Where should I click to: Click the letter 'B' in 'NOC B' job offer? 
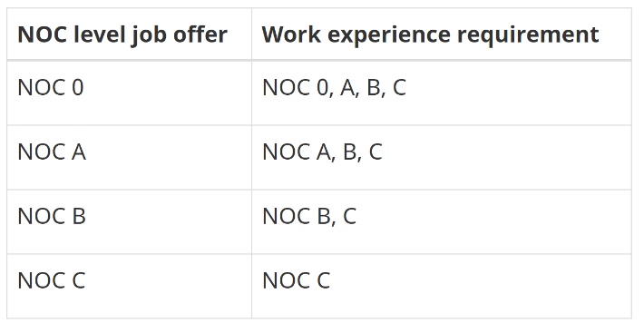[x=79, y=216]
